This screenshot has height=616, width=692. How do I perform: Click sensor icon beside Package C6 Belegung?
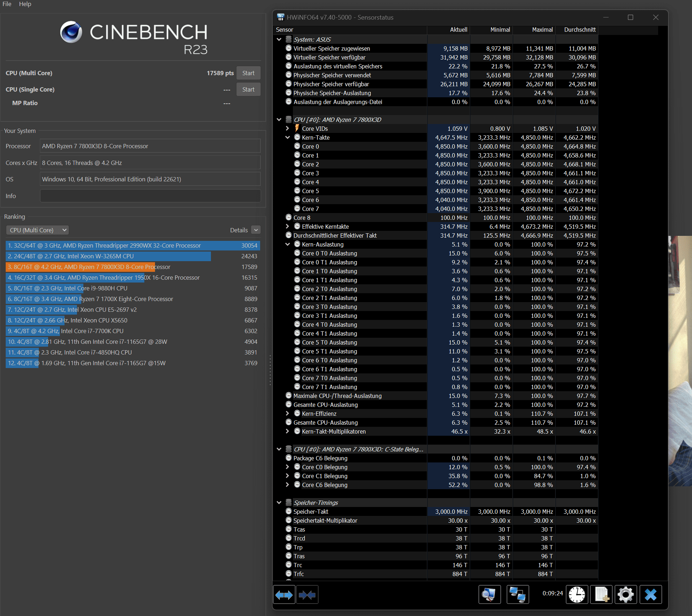289,458
